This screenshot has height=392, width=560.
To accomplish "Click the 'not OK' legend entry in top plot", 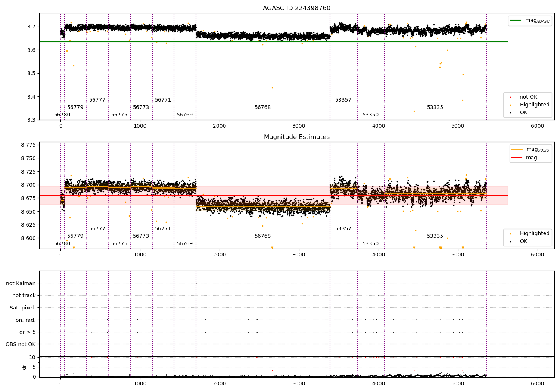I will 528,97.
